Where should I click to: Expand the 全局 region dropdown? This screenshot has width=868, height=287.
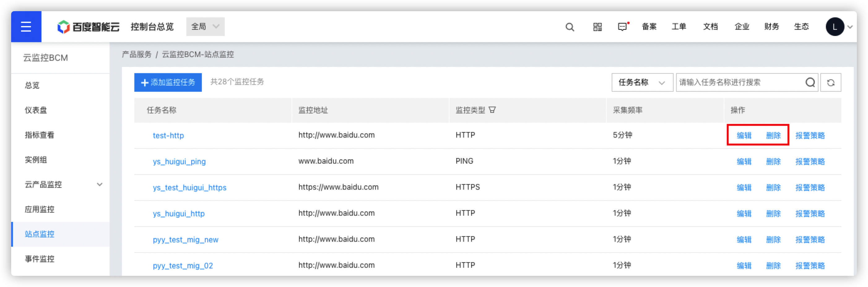pos(205,27)
